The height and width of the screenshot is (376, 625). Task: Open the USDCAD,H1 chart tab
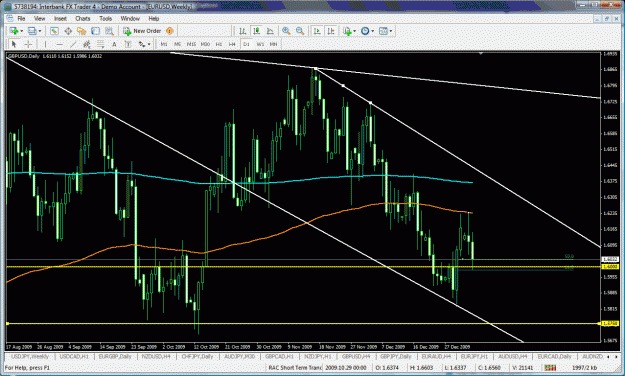pyautogui.click(x=74, y=356)
